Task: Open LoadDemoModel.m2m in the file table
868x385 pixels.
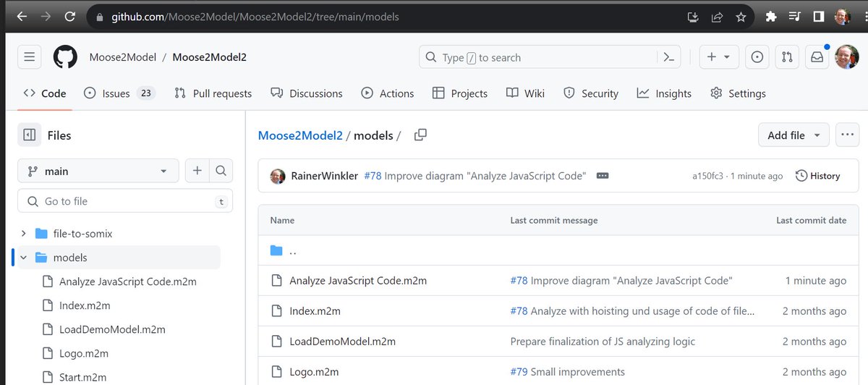Action: pyautogui.click(x=342, y=342)
